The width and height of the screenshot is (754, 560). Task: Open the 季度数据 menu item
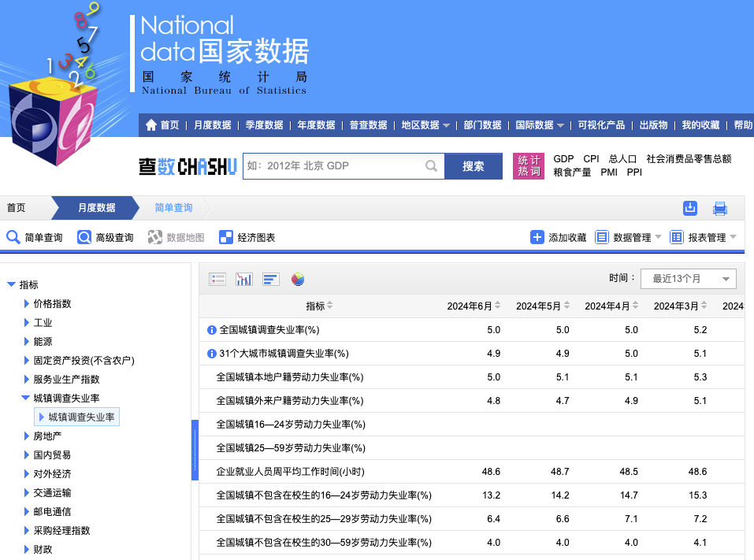[263, 124]
